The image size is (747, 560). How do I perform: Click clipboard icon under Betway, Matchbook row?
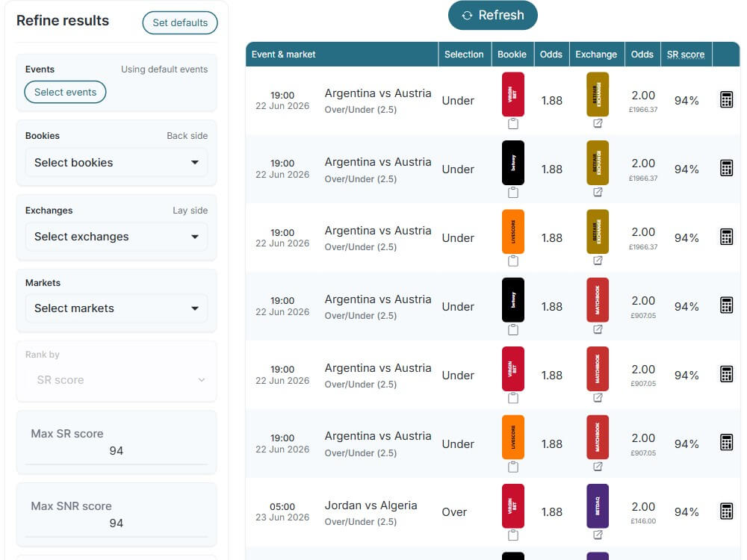(513, 329)
